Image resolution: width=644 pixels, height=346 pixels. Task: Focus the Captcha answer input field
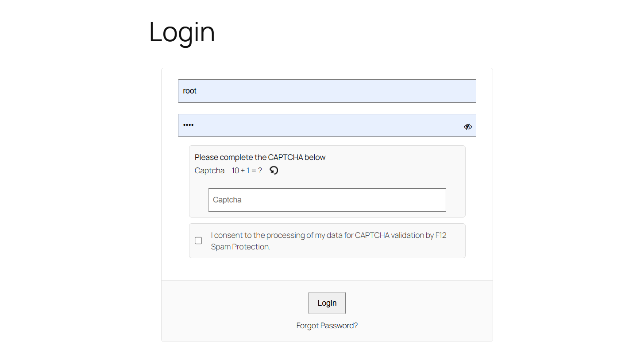pos(327,200)
